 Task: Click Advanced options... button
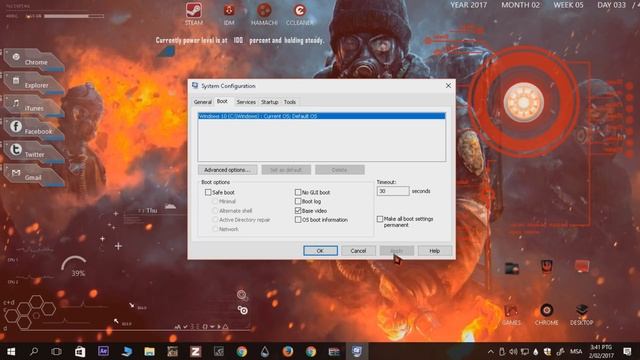tap(227, 170)
